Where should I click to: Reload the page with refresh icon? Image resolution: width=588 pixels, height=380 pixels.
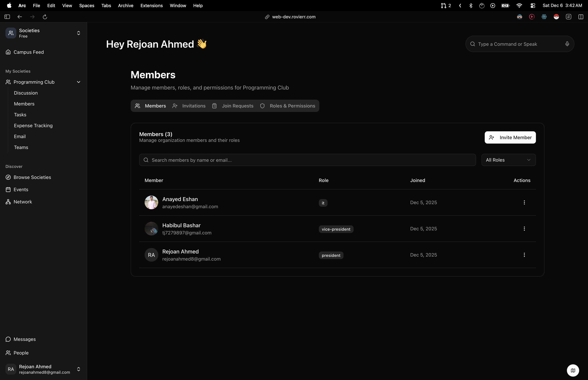[45, 17]
